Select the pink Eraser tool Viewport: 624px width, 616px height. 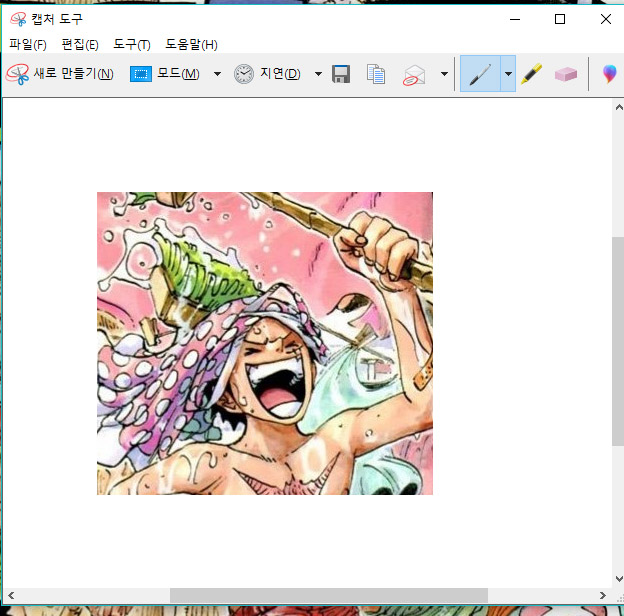(x=566, y=74)
